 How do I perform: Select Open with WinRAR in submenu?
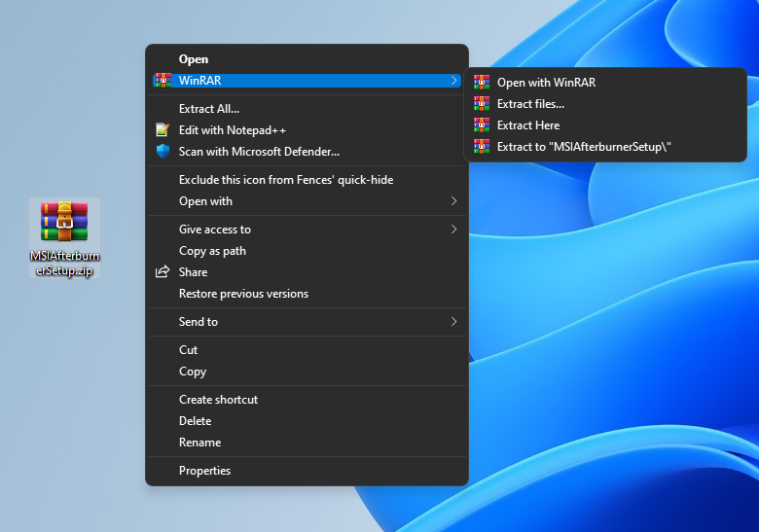(x=605, y=83)
